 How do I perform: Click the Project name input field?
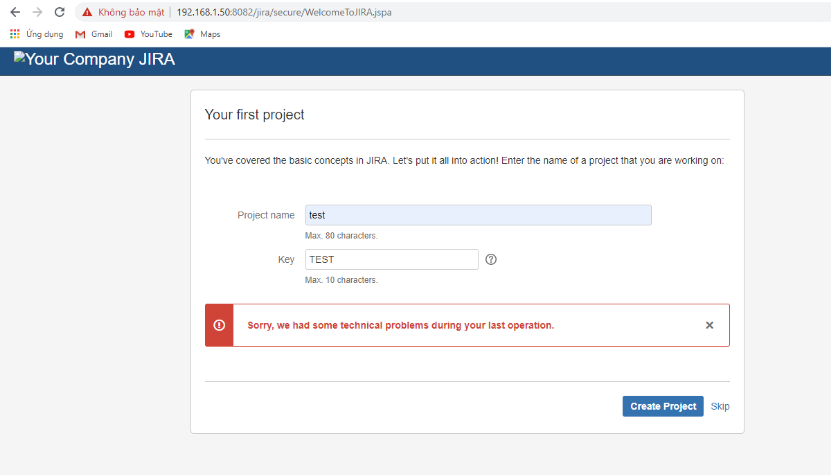point(478,215)
